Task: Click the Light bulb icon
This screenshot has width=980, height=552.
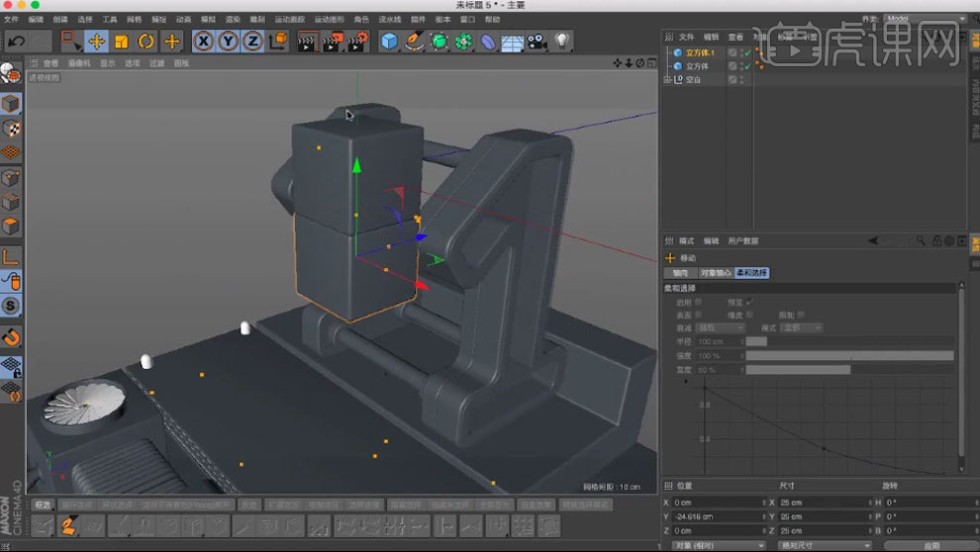Action: [562, 41]
